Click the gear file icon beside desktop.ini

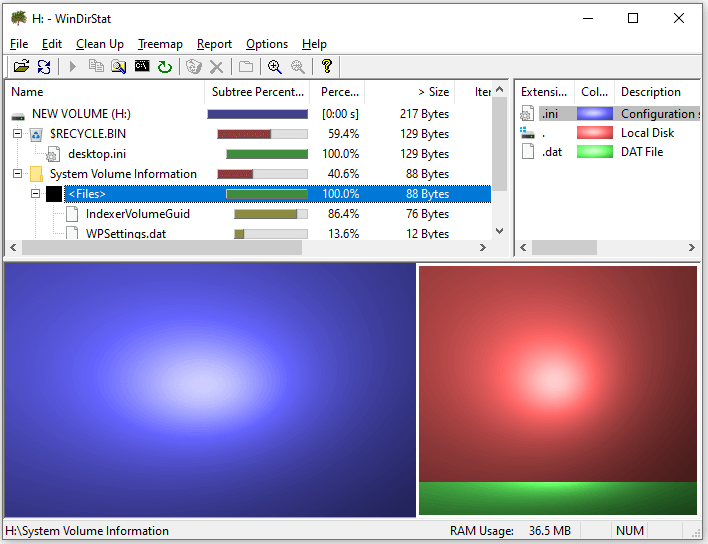point(53,154)
